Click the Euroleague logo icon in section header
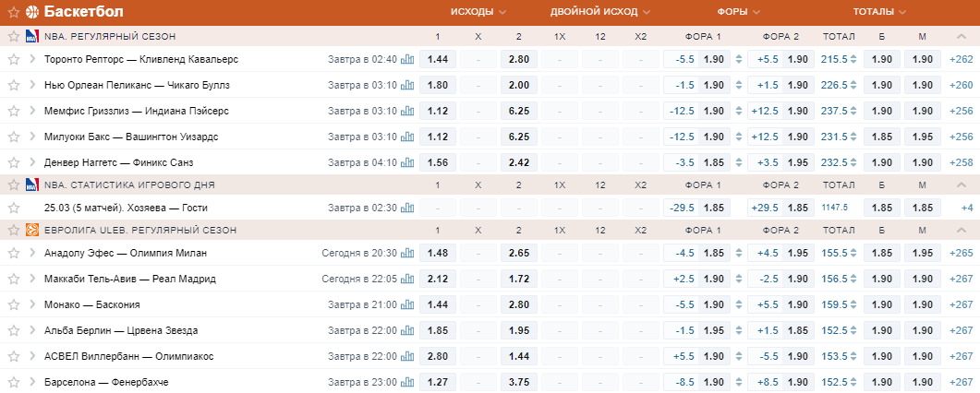980x393 pixels. 32,231
